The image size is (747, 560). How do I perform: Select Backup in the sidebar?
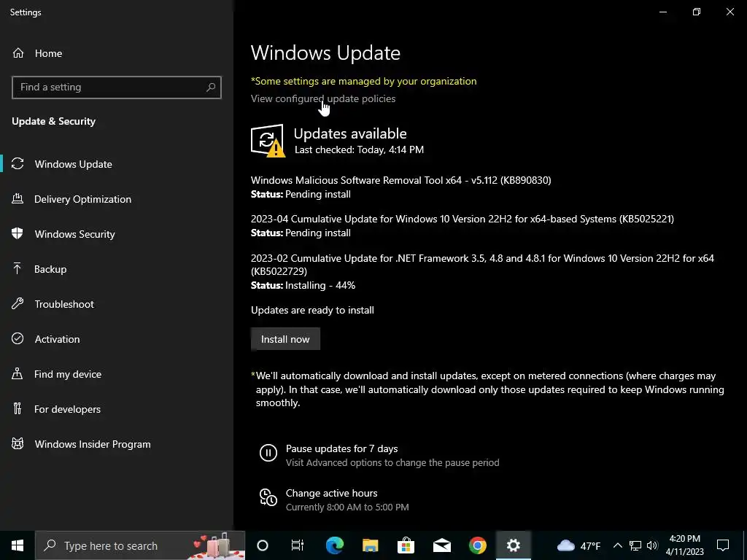click(50, 269)
